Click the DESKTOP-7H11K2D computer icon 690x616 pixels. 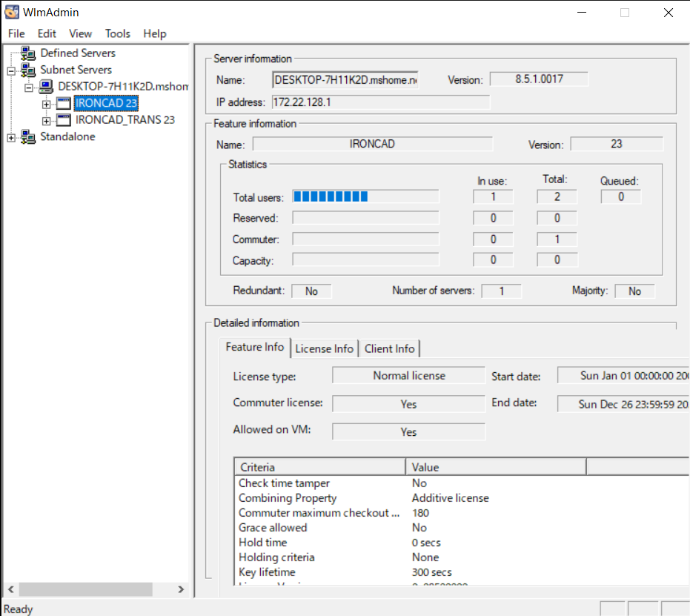[x=46, y=87]
